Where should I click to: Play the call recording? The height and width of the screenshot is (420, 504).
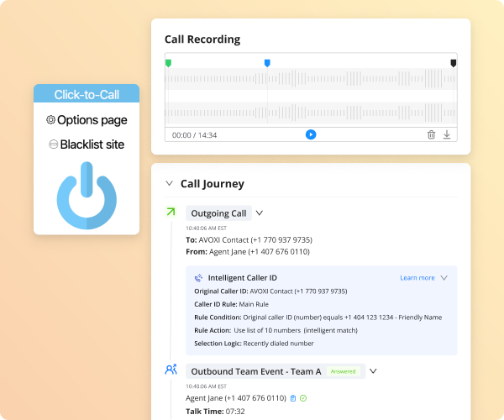coord(311,134)
